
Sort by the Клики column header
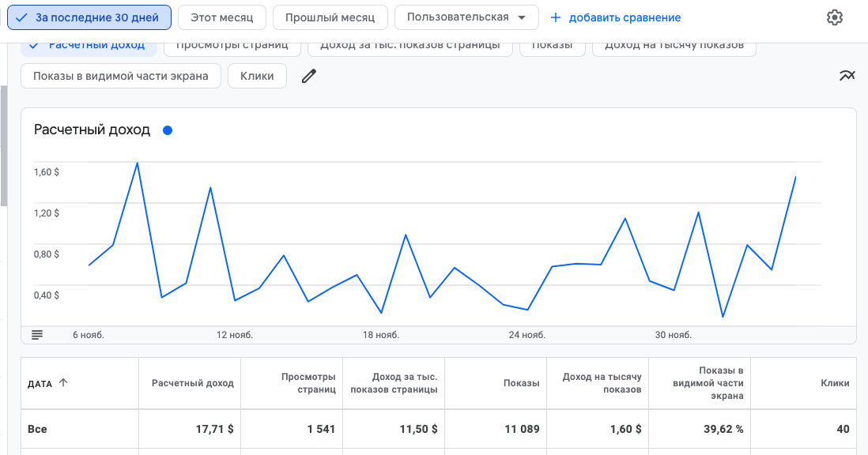coord(834,383)
